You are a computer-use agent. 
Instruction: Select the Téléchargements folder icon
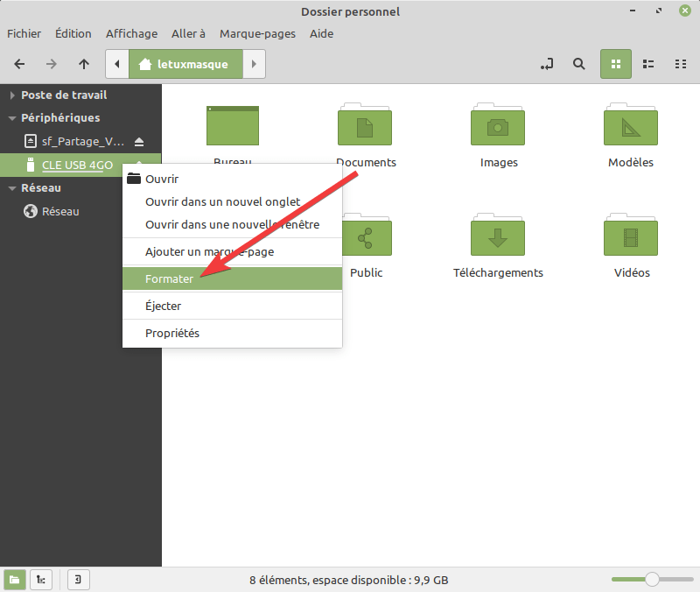(498, 235)
